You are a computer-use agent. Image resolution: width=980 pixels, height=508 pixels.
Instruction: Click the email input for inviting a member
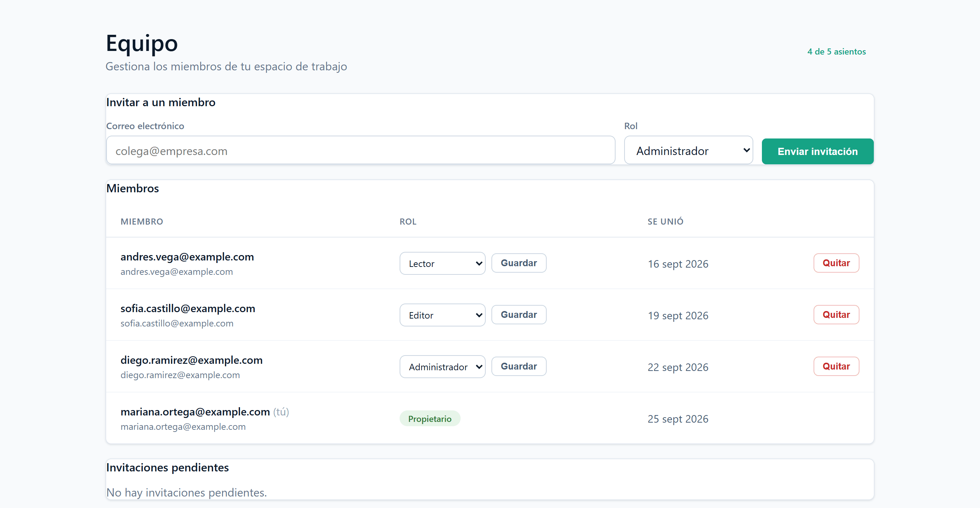coord(360,151)
